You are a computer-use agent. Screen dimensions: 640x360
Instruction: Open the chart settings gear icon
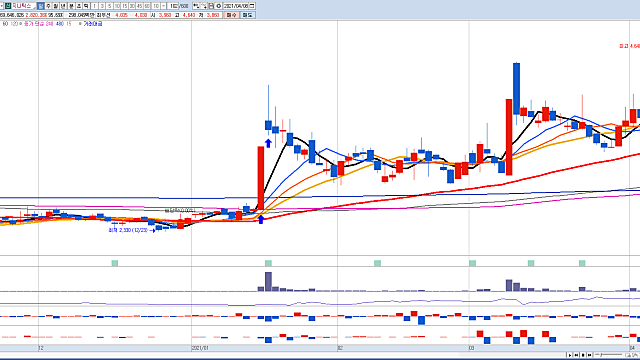218,6
